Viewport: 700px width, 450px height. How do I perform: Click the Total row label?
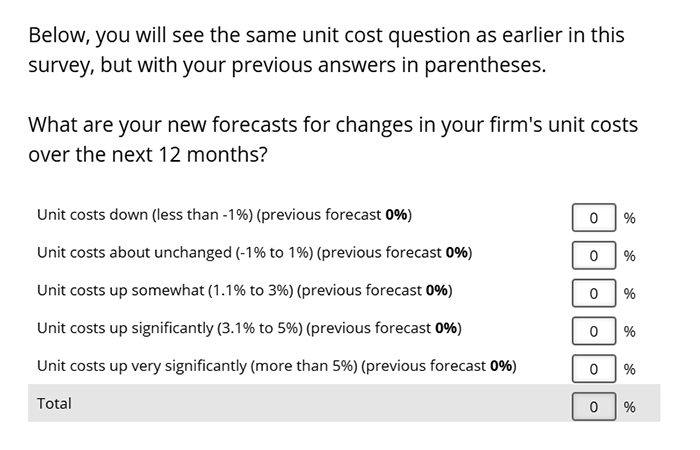[x=54, y=404]
